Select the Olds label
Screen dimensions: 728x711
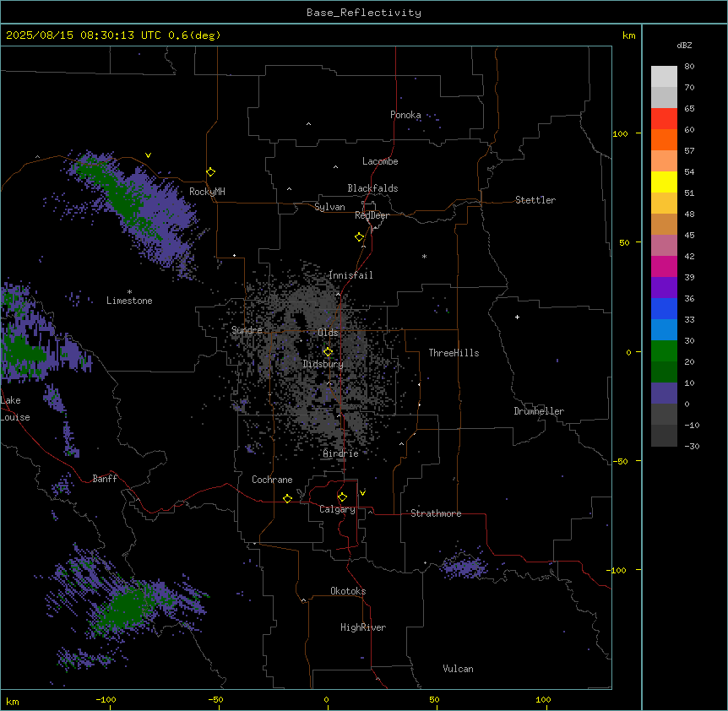(328, 333)
